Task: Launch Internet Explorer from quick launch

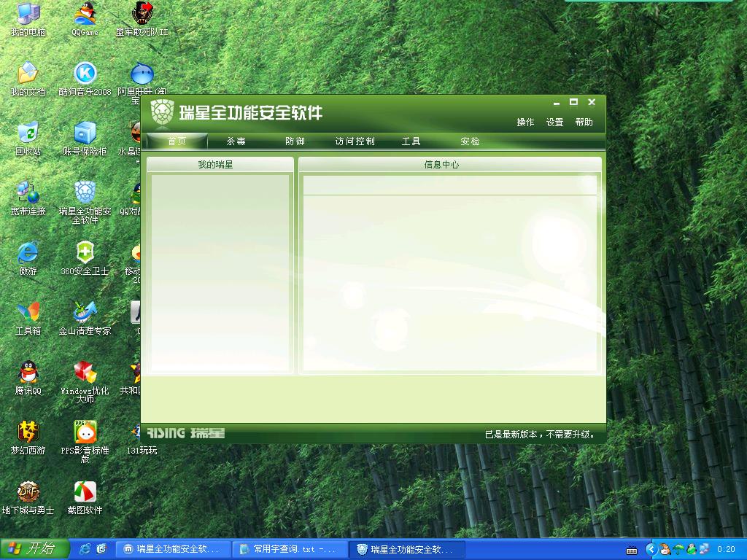Action: tap(85, 549)
